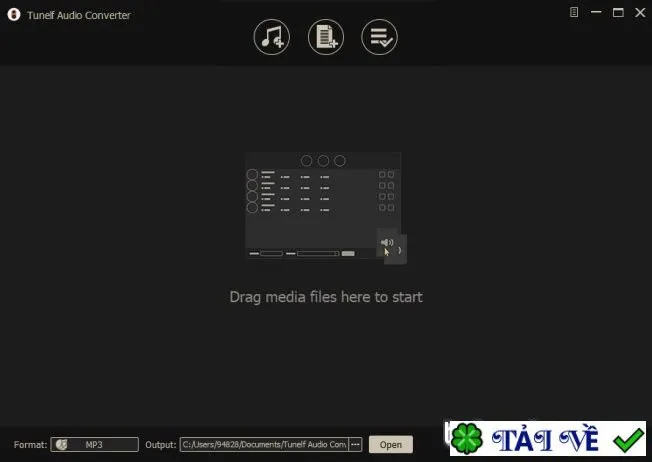The image size is (652, 462).
Task: Open the converted list icon
Action: tap(379, 37)
